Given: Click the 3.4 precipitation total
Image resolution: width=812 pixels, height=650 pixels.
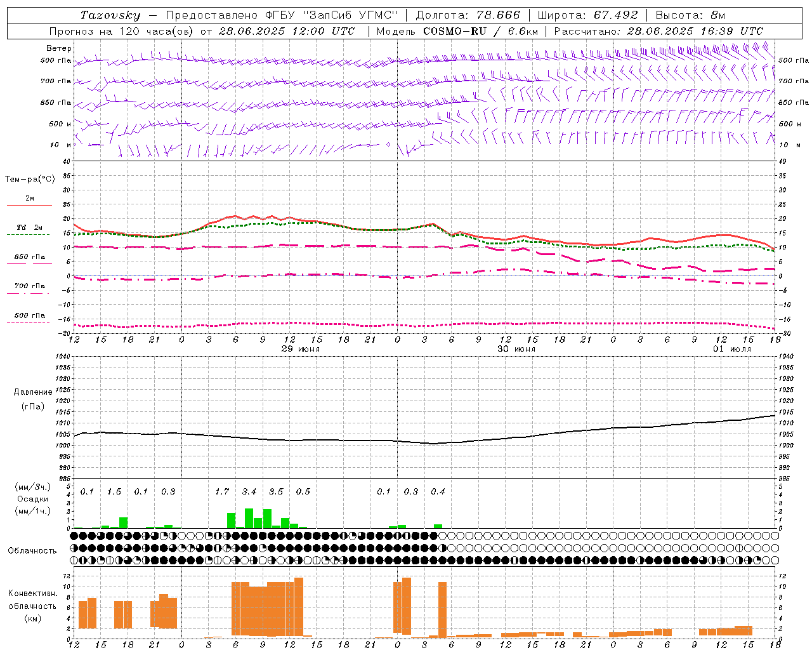Looking at the screenshot, I should point(249,492).
